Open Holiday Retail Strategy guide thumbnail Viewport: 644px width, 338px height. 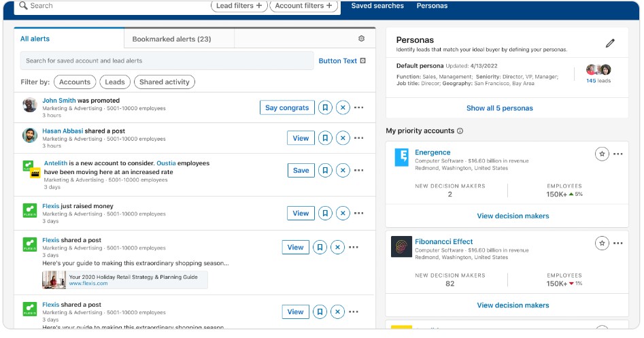pyautogui.click(x=54, y=280)
